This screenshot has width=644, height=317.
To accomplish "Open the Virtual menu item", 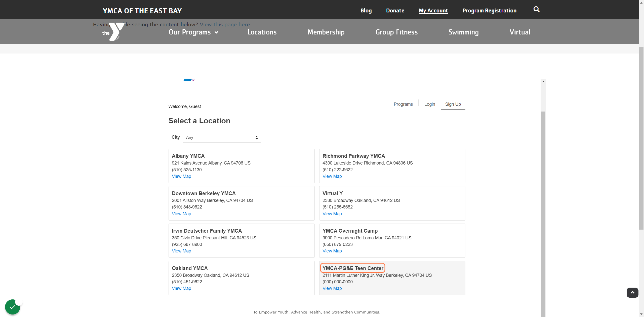I will click(x=520, y=32).
